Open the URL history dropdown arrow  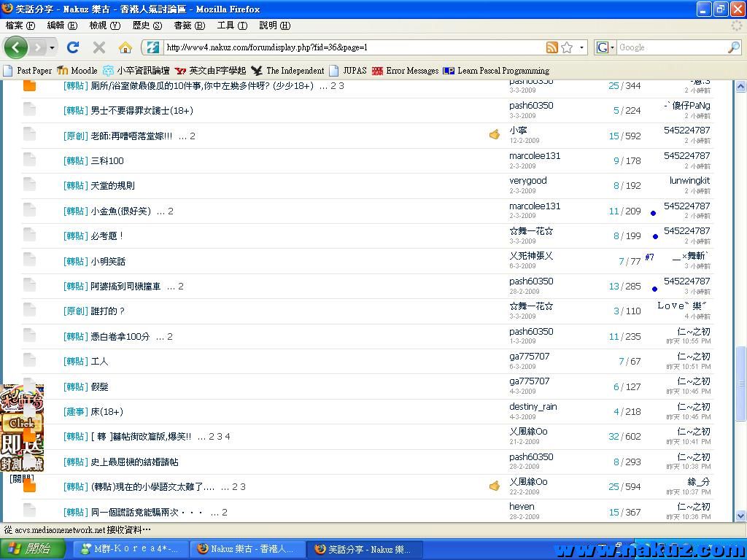[x=581, y=47]
